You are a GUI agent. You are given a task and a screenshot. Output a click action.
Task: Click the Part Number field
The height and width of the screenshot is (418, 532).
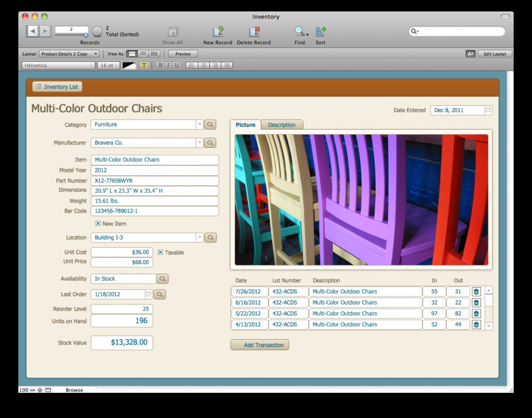point(155,181)
